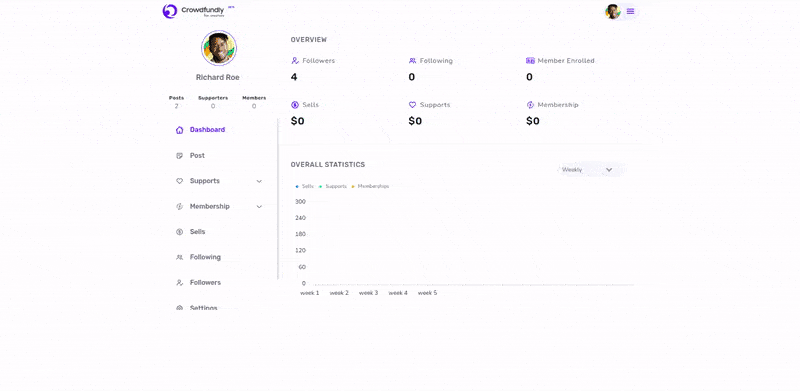
Task: Click the Followers overview icon
Action: 295,61
